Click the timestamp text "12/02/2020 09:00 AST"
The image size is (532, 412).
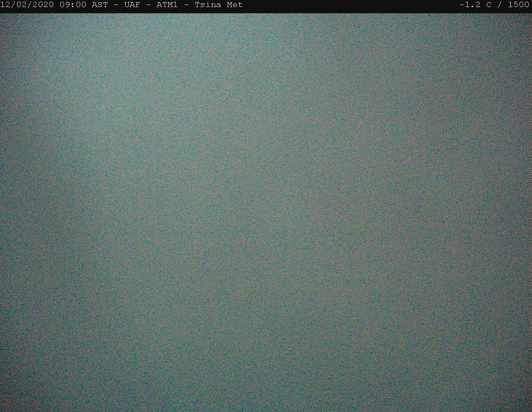point(54,5)
